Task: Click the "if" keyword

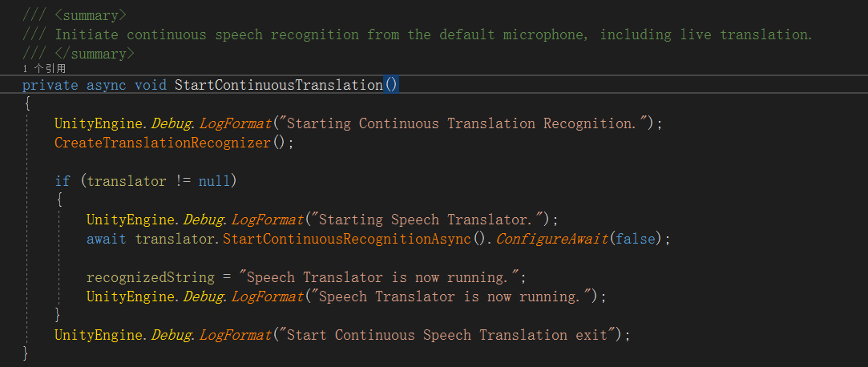Action: point(63,181)
